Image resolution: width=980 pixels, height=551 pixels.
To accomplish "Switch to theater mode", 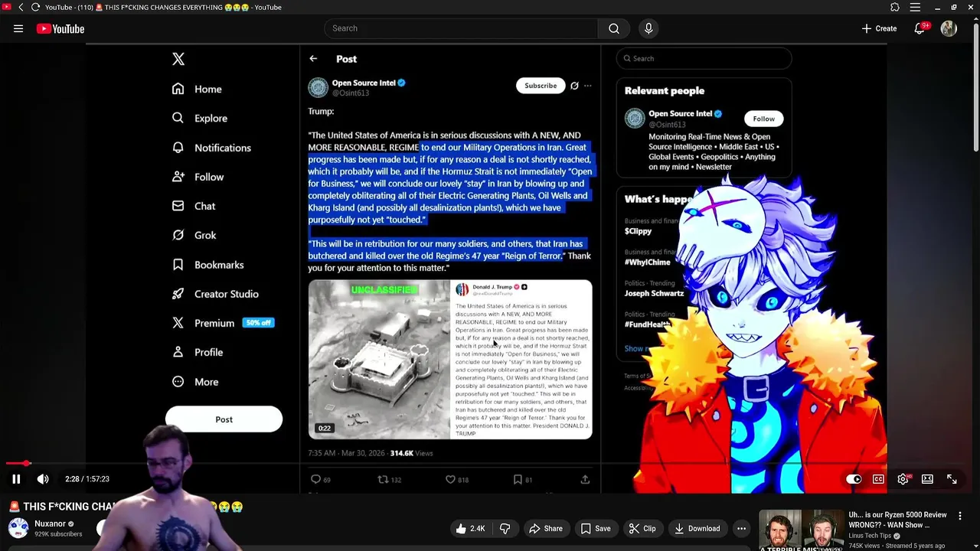I will pos(927,479).
